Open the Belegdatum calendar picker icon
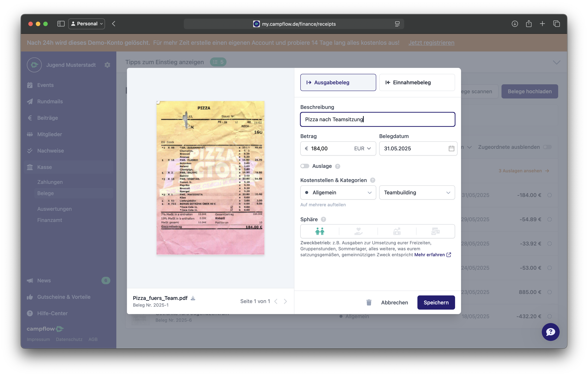This screenshot has width=588, height=376. [x=451, y=148]
